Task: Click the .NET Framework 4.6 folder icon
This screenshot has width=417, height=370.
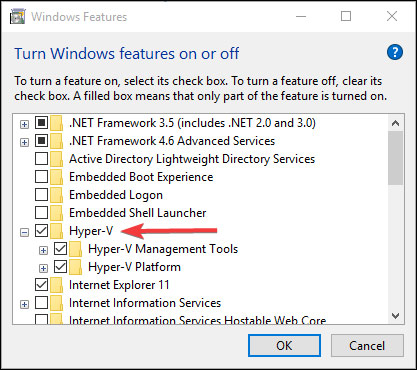Action: (57, 141)
